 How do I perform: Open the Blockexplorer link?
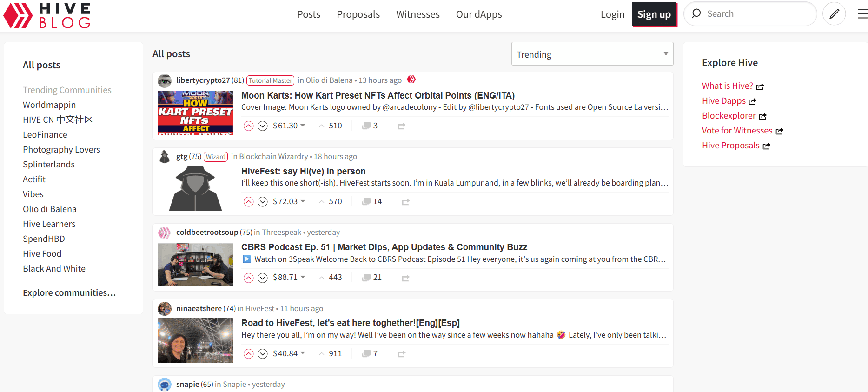[x=729, y=116]
